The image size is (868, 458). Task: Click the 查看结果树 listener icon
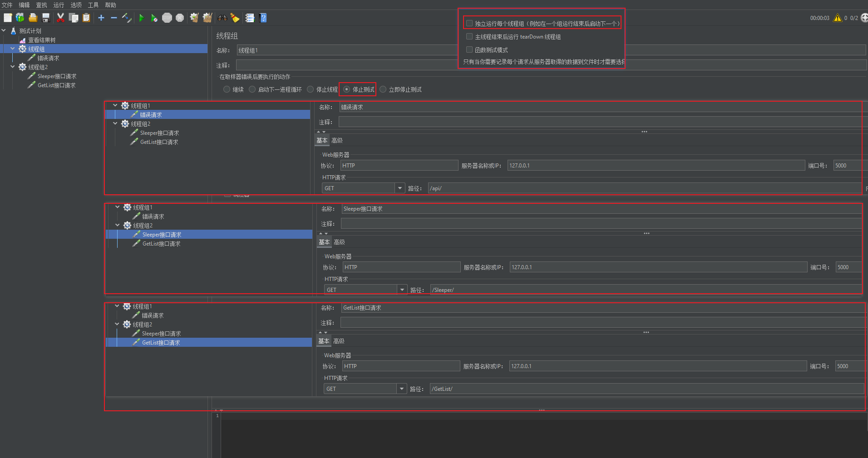(x=22, y=40)
